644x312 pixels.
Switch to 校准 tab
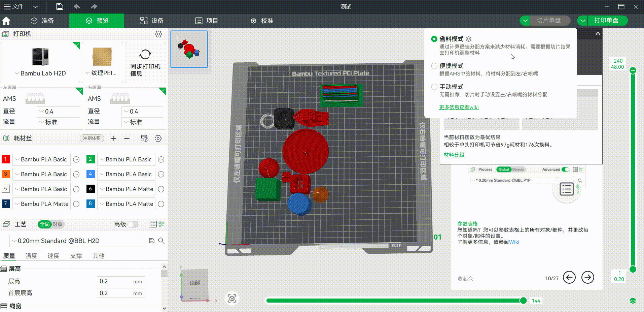pos(262,21)
